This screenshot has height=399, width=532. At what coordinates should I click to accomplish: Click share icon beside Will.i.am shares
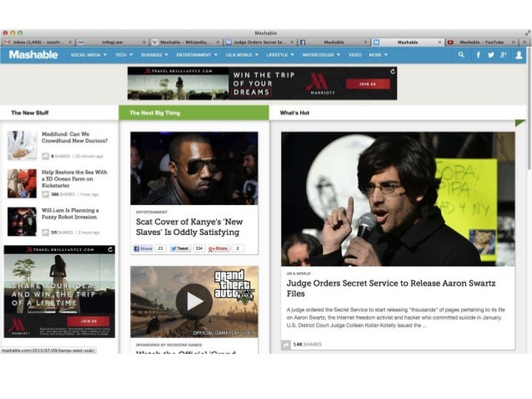tap(46, 232)
